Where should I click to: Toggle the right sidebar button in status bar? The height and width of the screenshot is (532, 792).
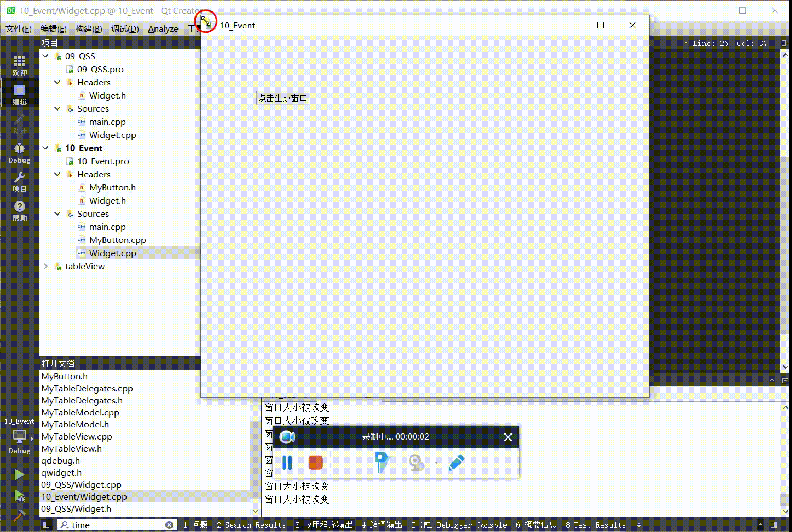pos(773,524)
